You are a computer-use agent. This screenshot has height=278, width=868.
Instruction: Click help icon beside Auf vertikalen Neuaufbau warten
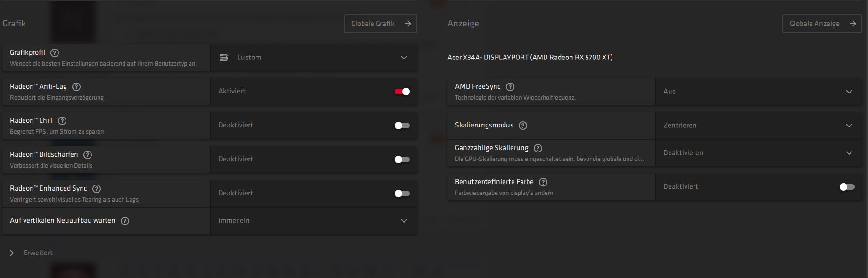[x=125, y=221]
